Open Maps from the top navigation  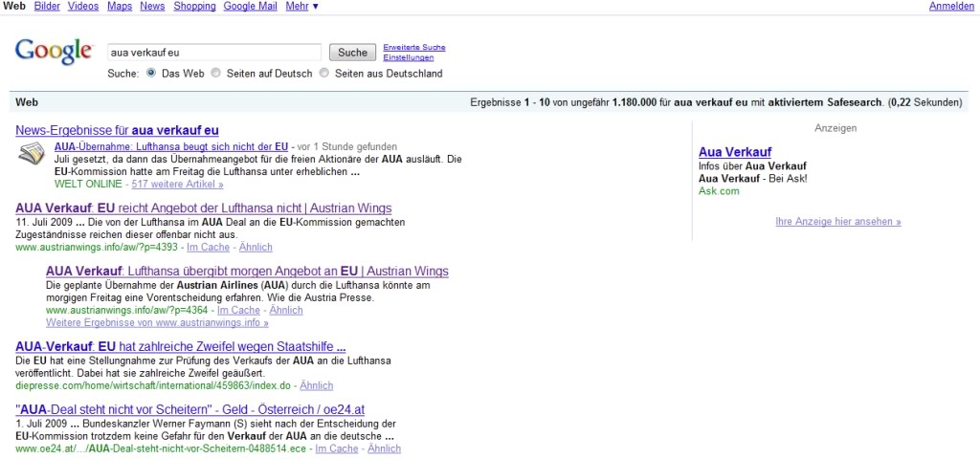(120, 7)
